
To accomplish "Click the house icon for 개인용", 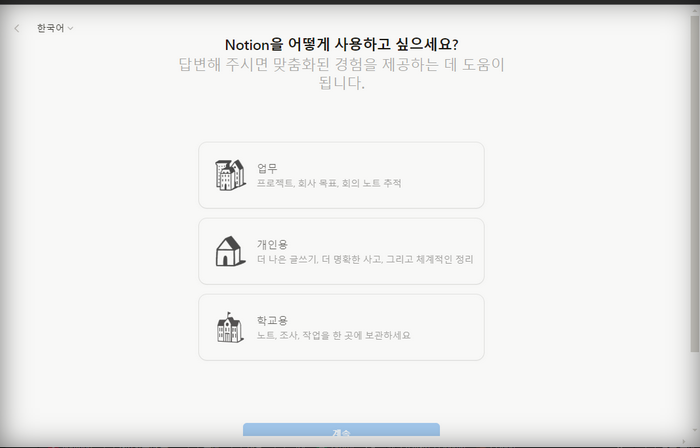I will tap(230, 251).
